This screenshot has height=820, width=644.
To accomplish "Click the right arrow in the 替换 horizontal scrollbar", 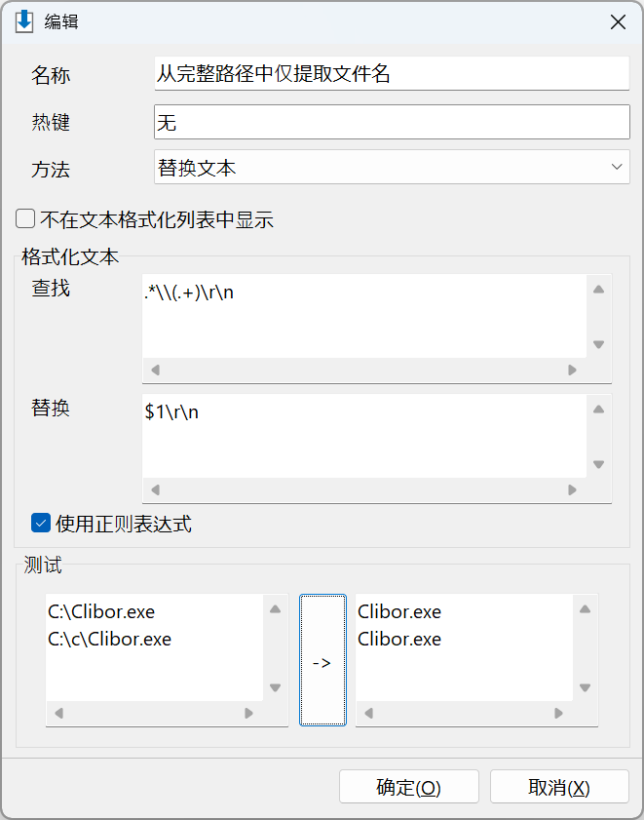I will click(x=572, y=490).
